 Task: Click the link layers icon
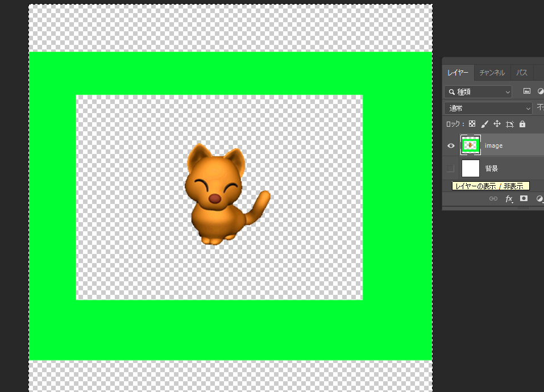click(493, 199)
